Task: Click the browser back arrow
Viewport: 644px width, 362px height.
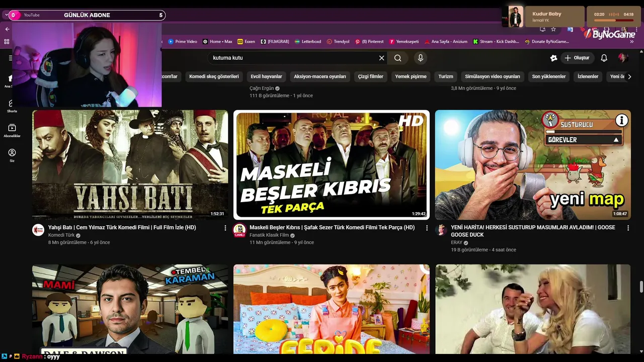Action: click(7, 29)
